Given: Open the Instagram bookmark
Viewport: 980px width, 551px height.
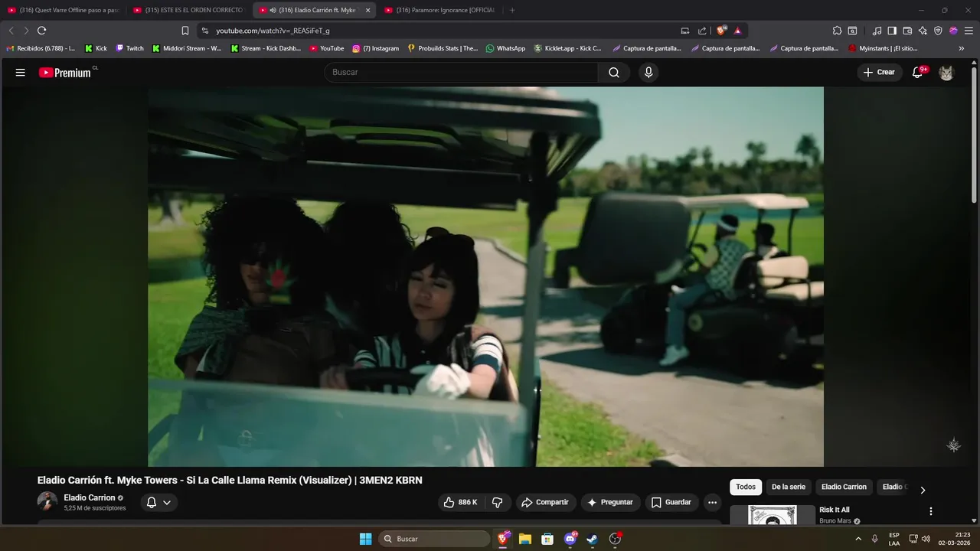Looking at the screenshot, I should pyautogui.click(x=375, y=48).
